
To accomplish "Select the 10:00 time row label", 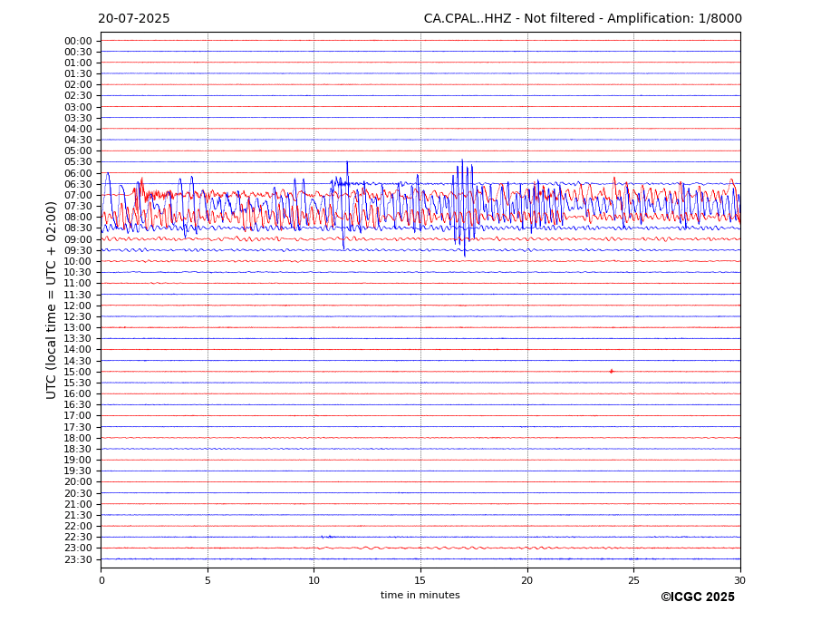I will pos(78,262).
